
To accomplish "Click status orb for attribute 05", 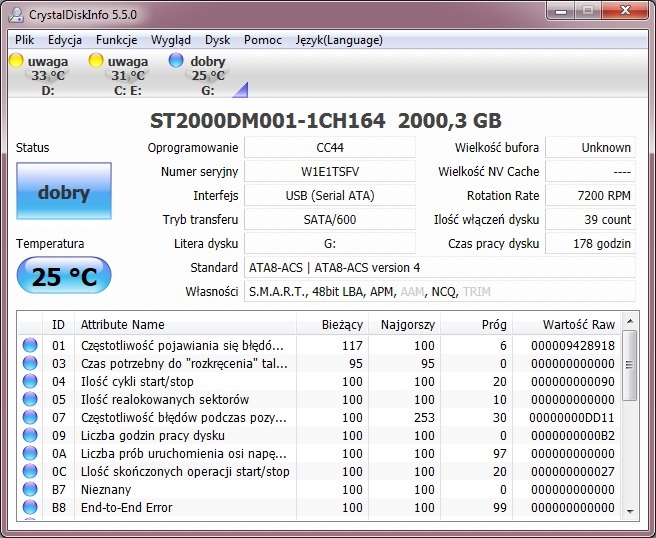I will (x=30, y=399).
